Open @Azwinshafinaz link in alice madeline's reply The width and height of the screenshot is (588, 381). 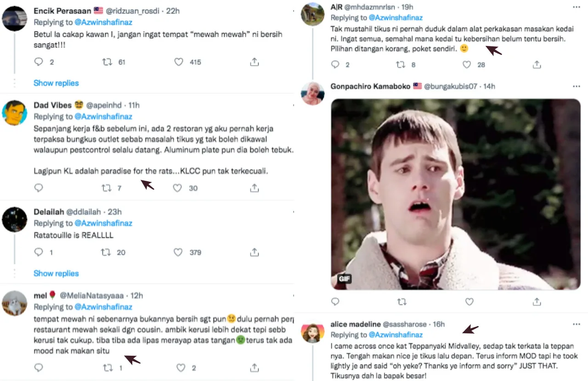click(396, 335)
